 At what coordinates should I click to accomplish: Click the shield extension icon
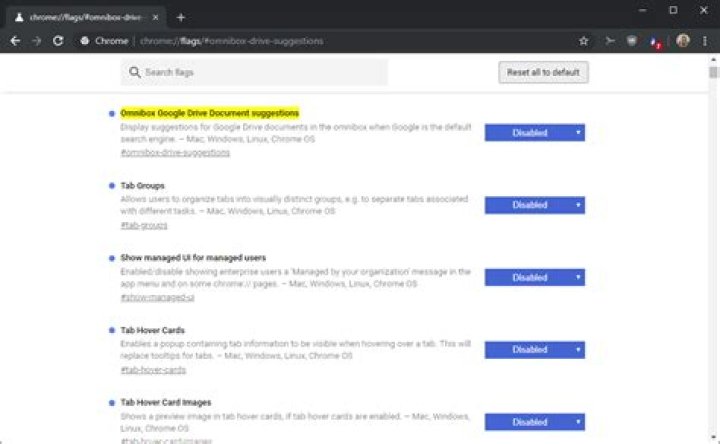[x=632, y=41]
